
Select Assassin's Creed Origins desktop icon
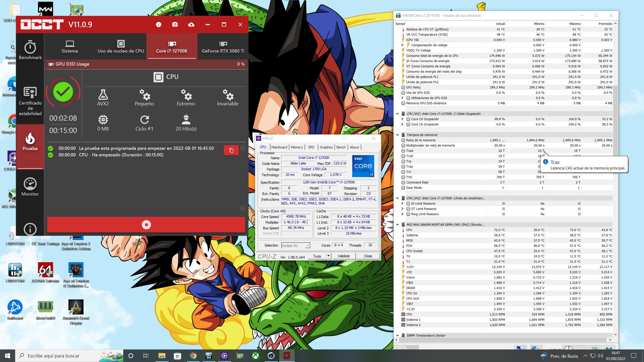tap(76, 312)
